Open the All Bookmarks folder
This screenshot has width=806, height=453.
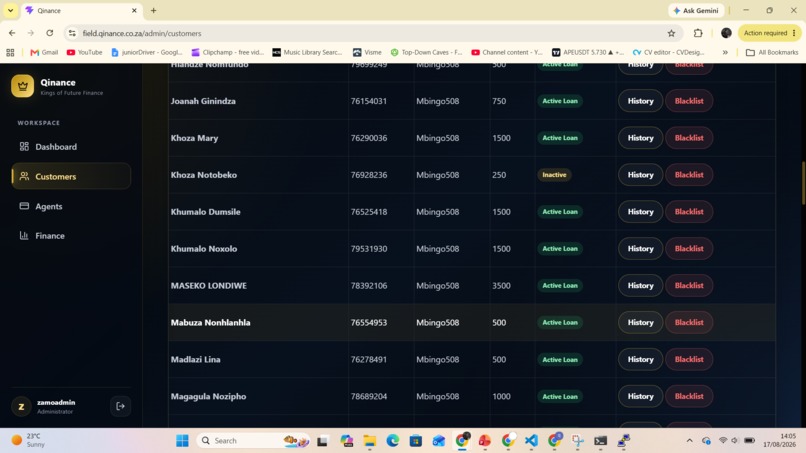[x=772, y=52]
